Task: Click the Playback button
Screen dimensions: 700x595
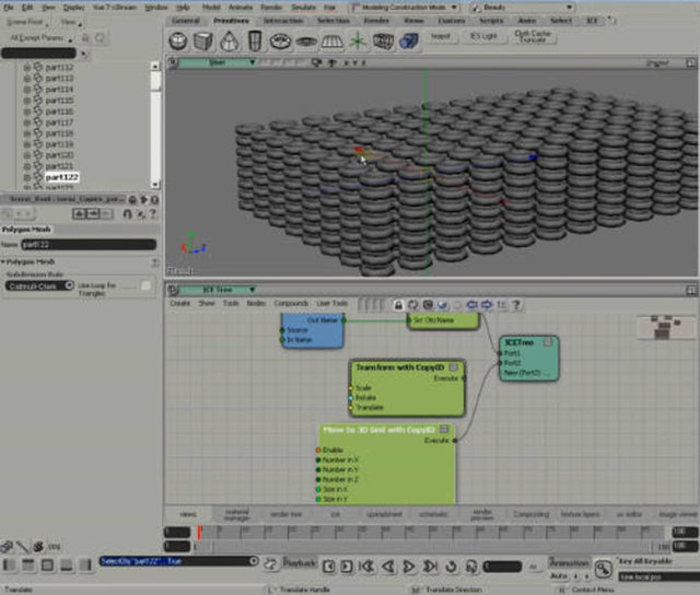Action: click(299, 563)
